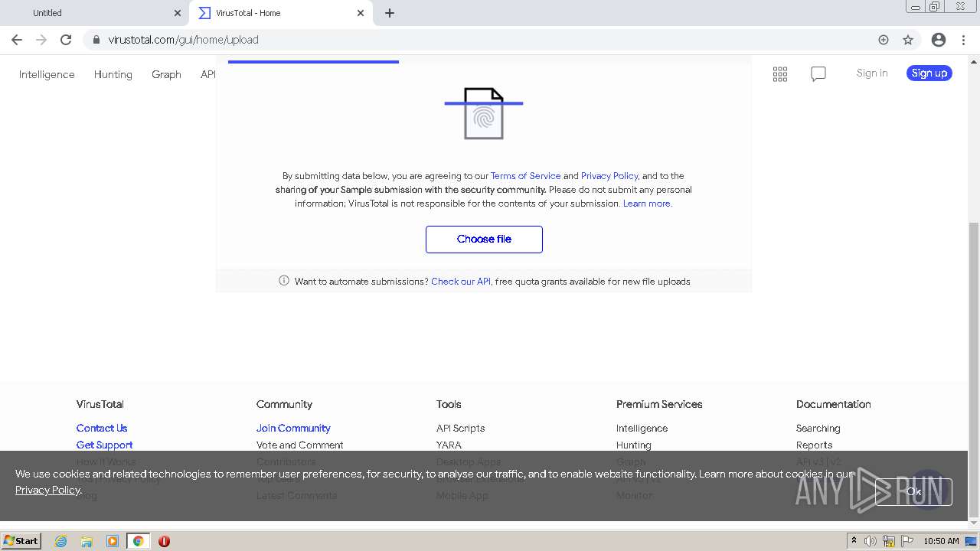Click the Sign in link
Image resolution: width=980 pixels, height=551 pixels.
(x=872, y=73)
